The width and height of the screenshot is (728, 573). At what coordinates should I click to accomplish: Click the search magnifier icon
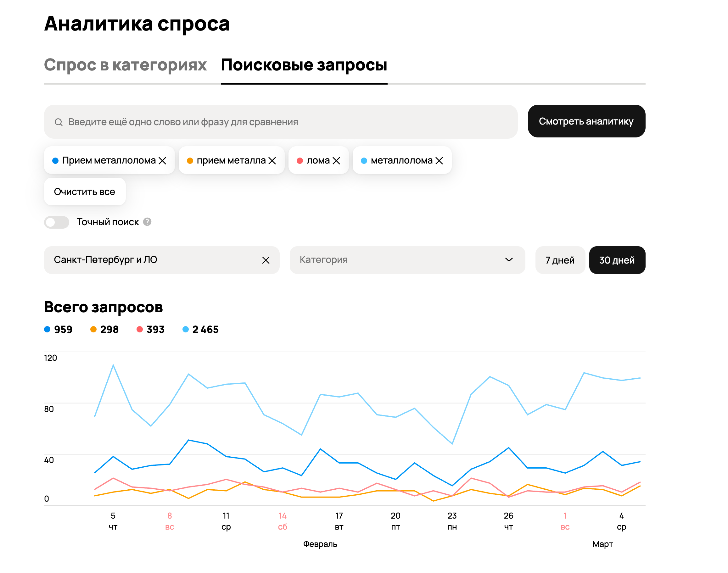pos(59,122)
